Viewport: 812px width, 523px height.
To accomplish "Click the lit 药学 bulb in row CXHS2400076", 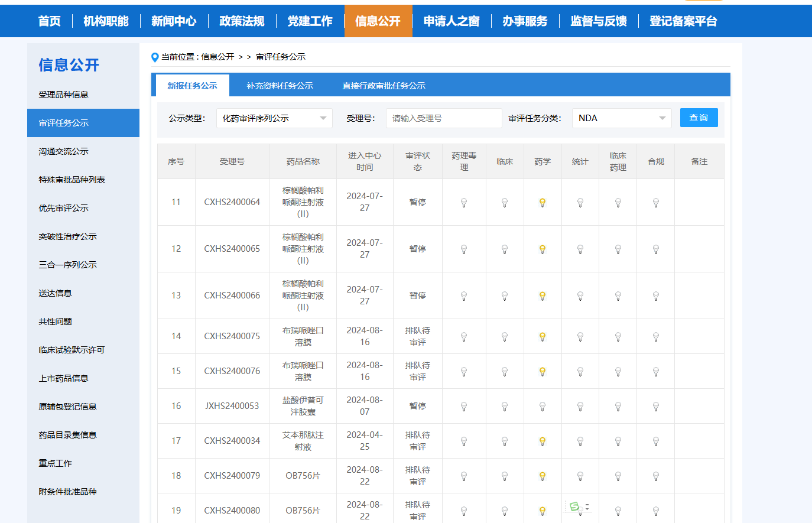I will [543, 372].
